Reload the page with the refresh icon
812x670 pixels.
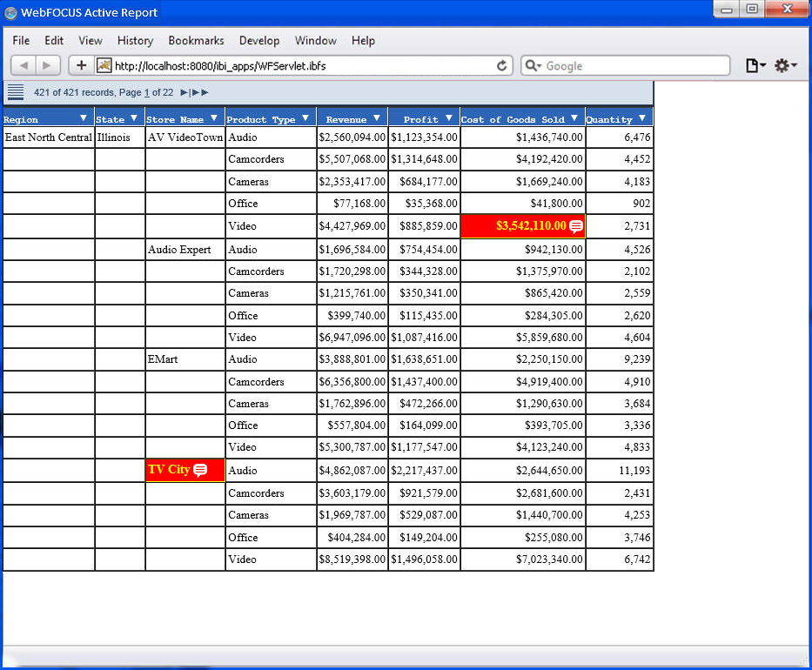click(501, 66)
